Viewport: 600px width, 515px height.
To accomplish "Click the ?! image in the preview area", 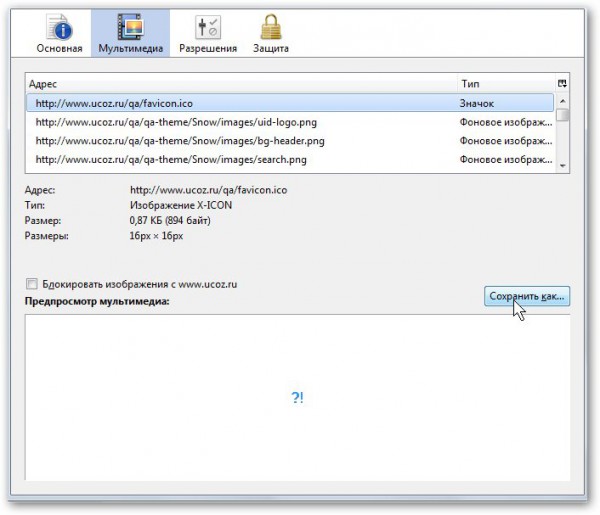I will coord(297,398).
